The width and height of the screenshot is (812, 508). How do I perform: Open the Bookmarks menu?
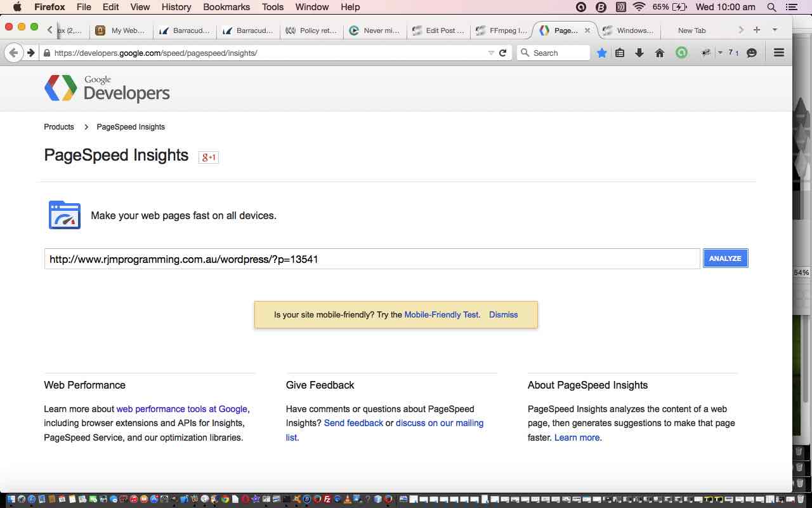point(227,7)
